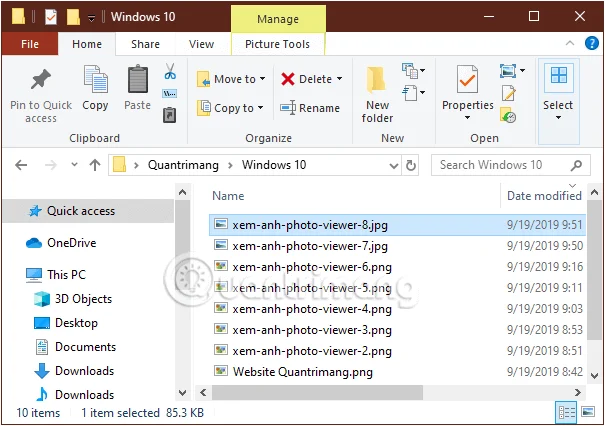Go back with the left arrow
The height and width of the screenshot is (426, 605).
pyautogui.click(x=21, y=165)
